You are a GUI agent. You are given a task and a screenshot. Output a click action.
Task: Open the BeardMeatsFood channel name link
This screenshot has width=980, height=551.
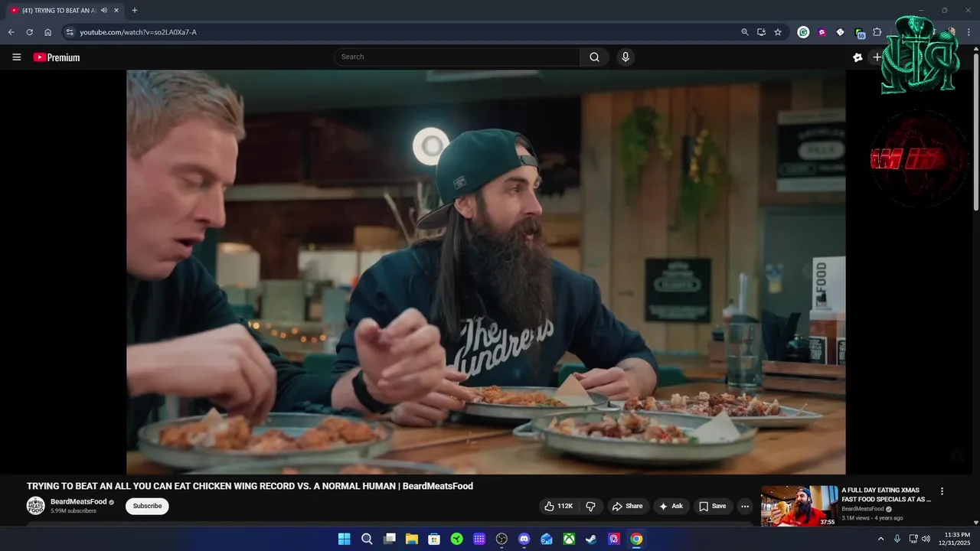click(78, 502)
